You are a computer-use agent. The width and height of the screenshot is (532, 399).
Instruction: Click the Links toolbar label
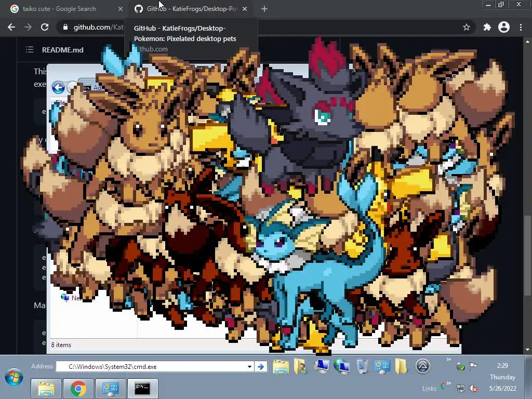[430, 389]
